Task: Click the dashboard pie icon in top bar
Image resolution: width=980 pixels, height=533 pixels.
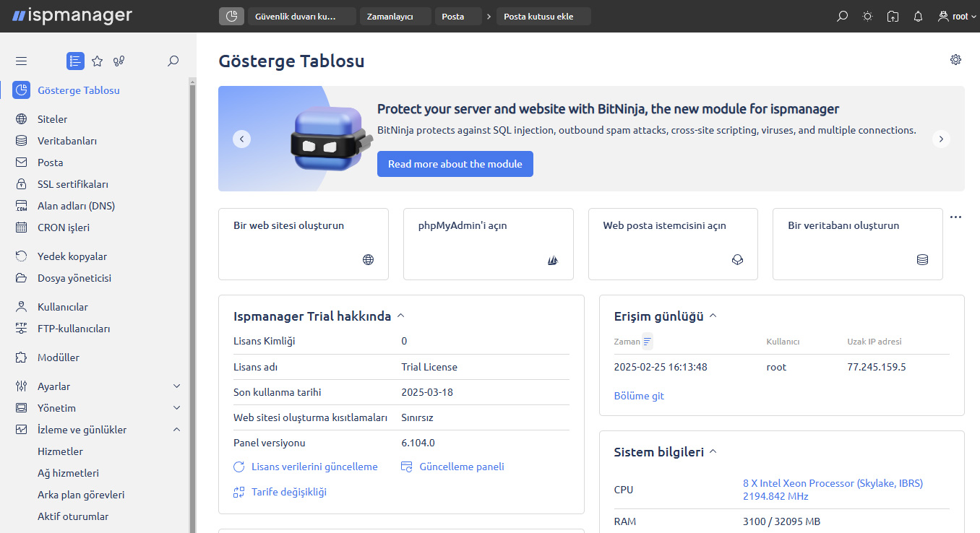Action: [231, 16]
